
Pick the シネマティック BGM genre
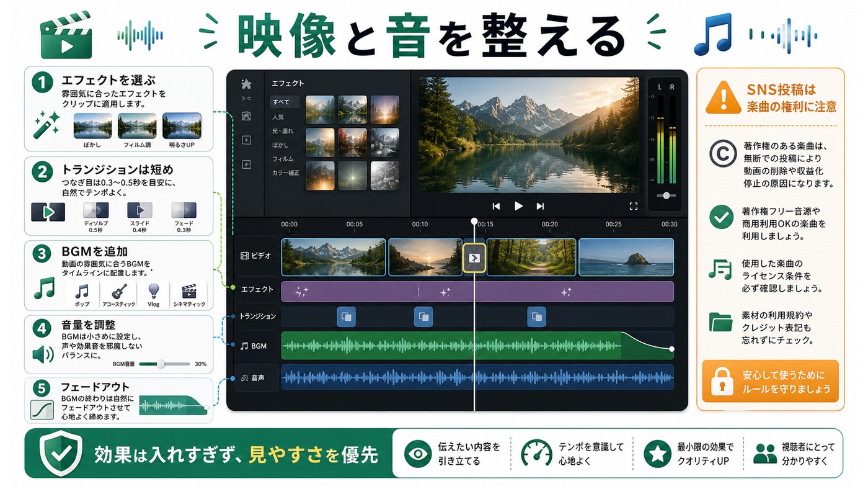tap(188, 295)
